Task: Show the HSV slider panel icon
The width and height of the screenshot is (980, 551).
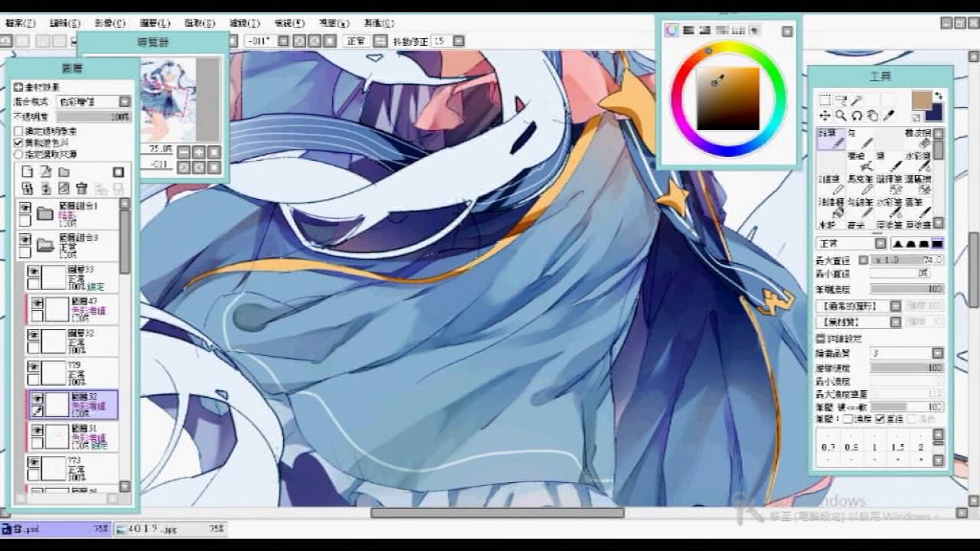Action: click(x=705, y=30)
